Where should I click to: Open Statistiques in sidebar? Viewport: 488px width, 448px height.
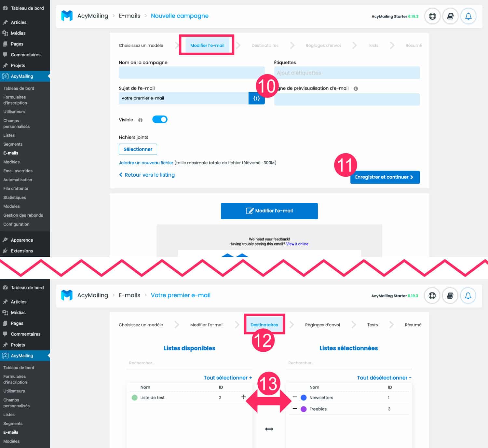click(15, 197)
